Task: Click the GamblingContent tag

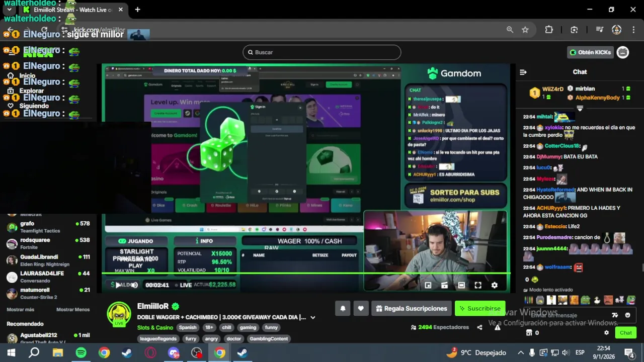Action: pos(269,339)
